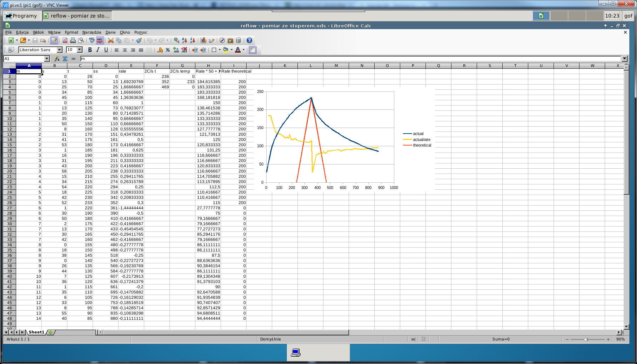Toggle Bold formatting
The height and width of the screenshot is (364, 637).
(x=90, y=50)
